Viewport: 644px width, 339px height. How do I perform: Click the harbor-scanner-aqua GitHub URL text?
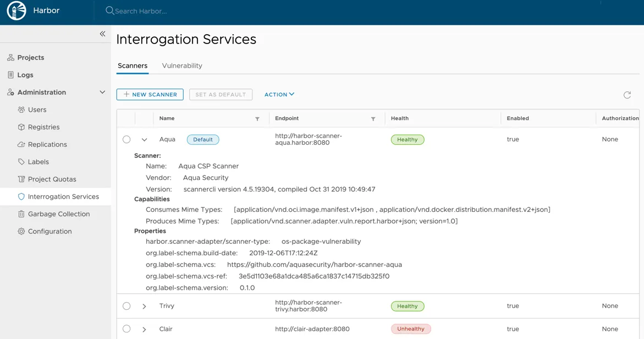click(x=315, y=265)
